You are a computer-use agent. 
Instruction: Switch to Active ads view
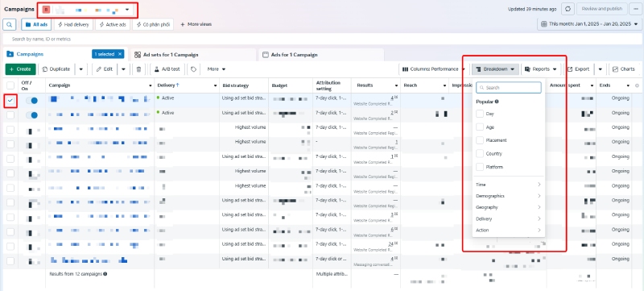click(x=113, y=25)
